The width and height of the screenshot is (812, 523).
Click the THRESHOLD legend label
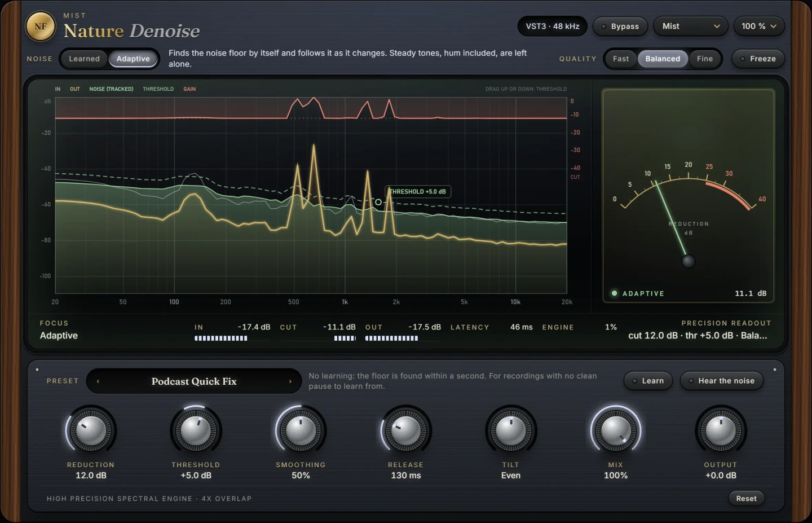[x=158, y=89]
